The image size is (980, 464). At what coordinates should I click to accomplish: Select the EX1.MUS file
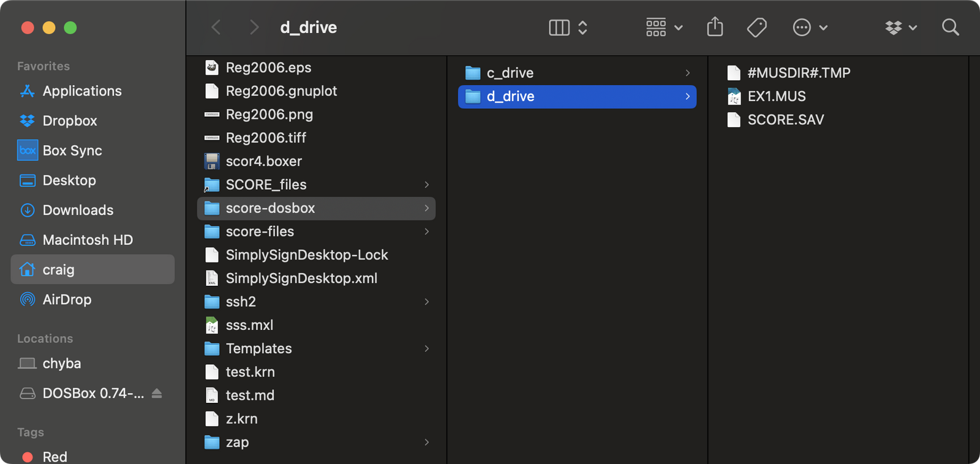776,97
